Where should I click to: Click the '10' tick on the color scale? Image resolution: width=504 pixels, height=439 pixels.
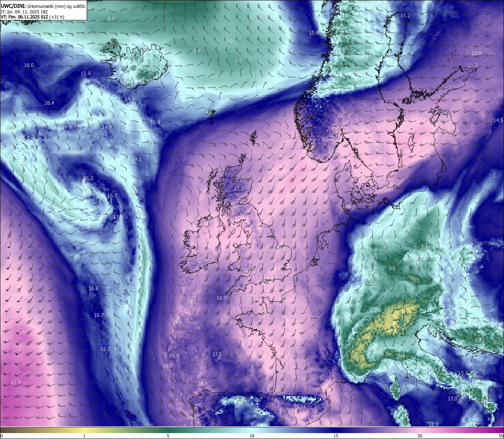click(x=252, y=436)
